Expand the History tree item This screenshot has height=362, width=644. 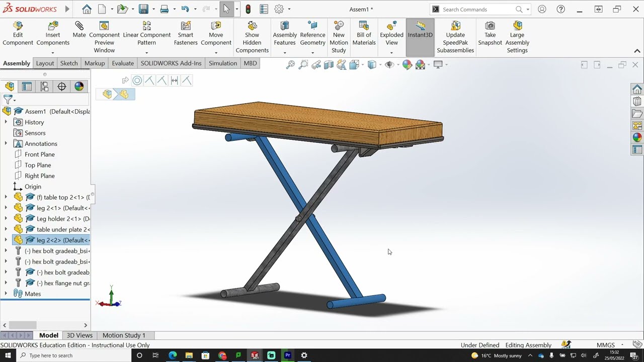(x=6, y=122)
